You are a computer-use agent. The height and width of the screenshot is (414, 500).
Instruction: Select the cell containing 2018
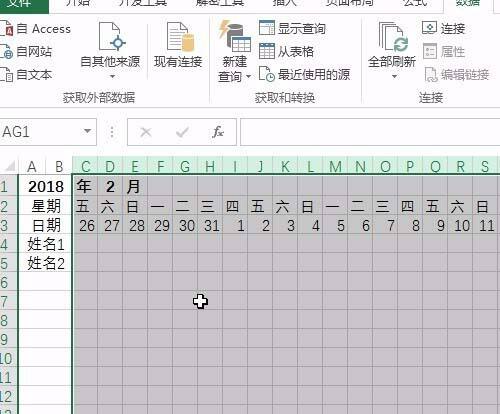coord(46,186)
